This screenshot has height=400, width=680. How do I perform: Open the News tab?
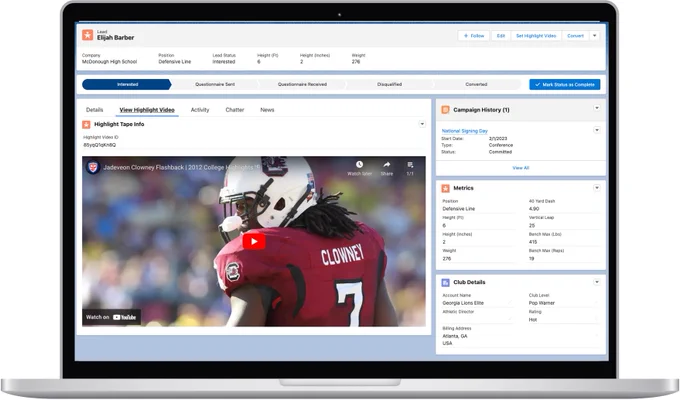267,110
